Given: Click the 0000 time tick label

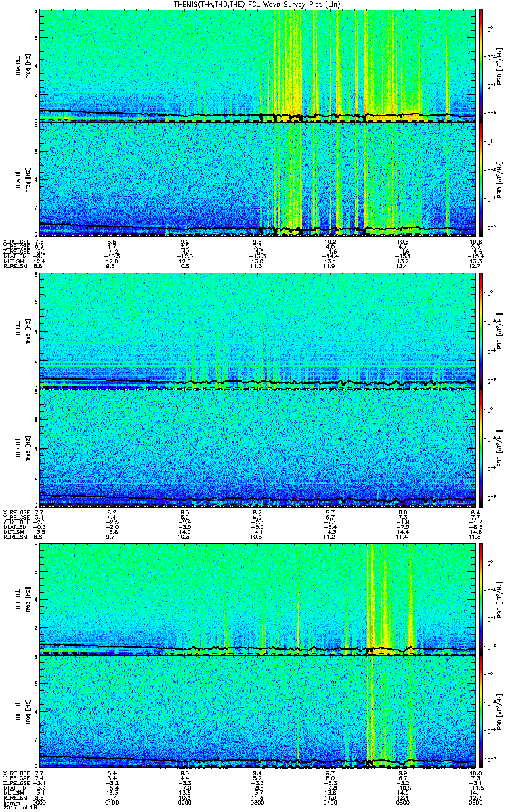Looking at the screenshot, I should pos(40,803).
